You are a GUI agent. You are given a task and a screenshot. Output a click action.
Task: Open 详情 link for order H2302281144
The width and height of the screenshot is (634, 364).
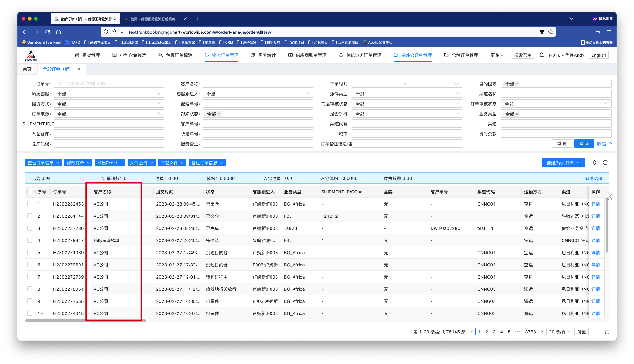[595, 216]
